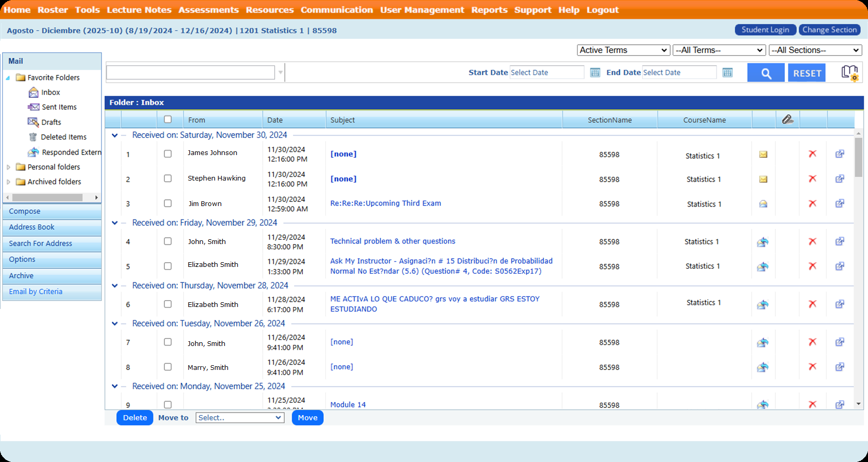Open the Move to Select dropdown
Image resolution: width=868 pixels, height=462 pixels.
239,418
